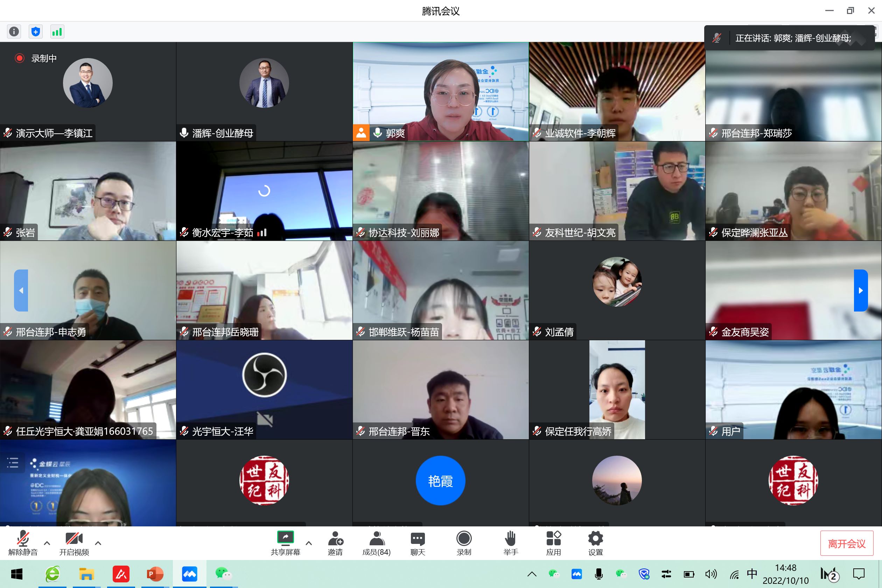Viewport: 882px width, 588px height.
Task: Open red PDF app from taskbar
Action: (121, 574)
